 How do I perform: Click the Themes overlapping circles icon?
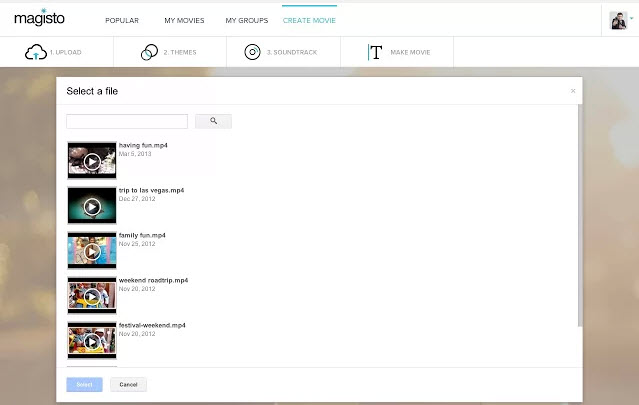click(x=149, y=52)
